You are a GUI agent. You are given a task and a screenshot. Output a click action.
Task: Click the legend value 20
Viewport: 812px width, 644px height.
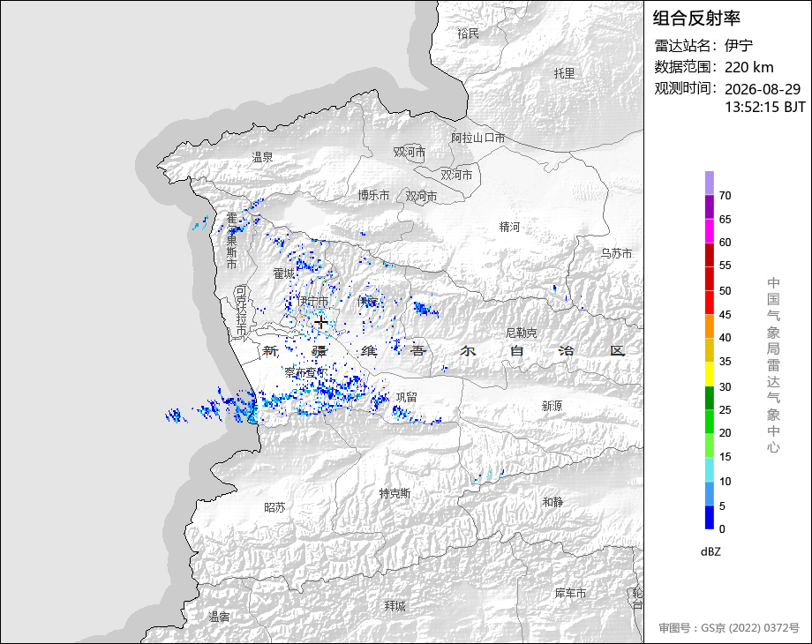[725, 433]
